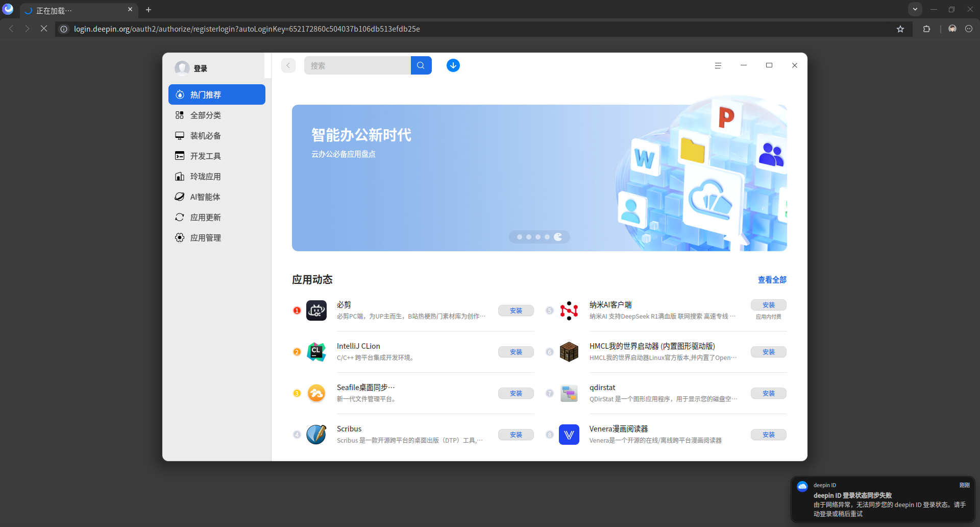Click the 登录 login label
Image resolution: width=980 pixels, height=527 pixels.
201,68
